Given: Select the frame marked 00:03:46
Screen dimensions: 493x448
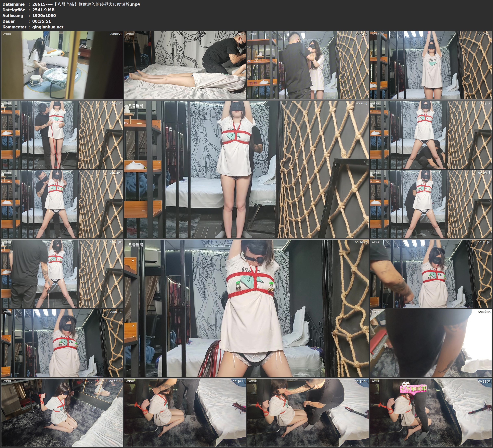Looking at the screenshot, I should (185, 65).
